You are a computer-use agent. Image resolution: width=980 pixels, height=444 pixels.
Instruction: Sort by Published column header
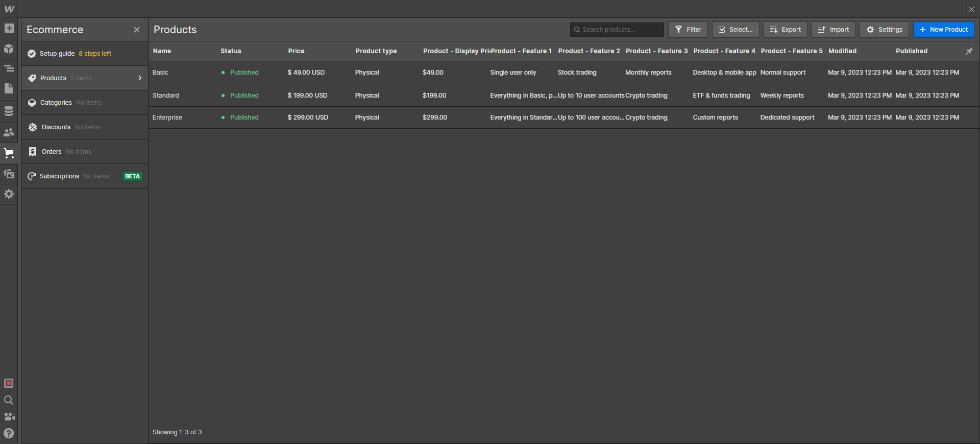[x=912, y=51]
